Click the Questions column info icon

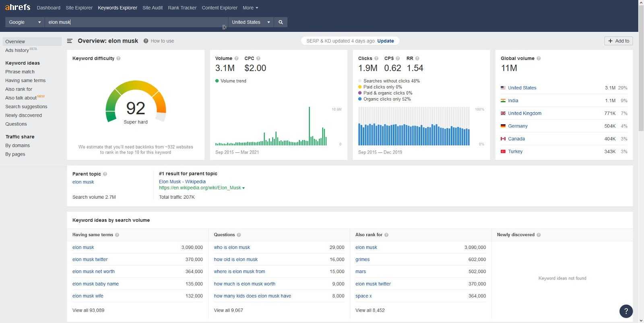(239, 235)
